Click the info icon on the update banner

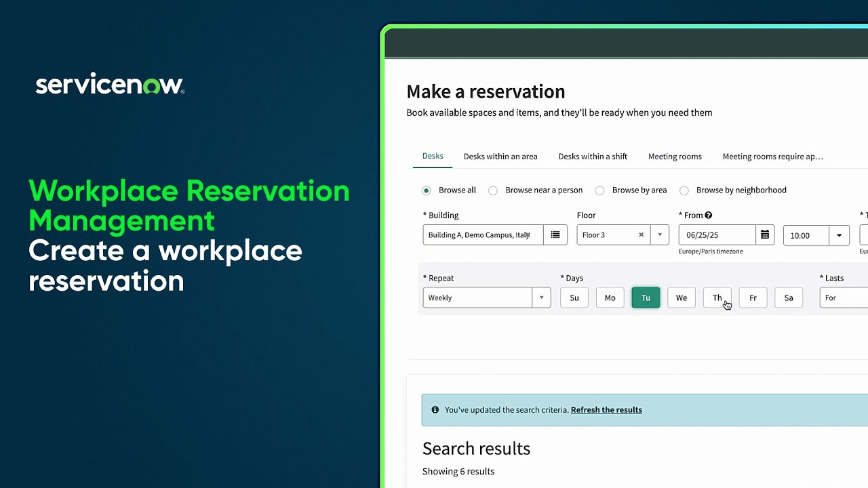coord(435,409)
